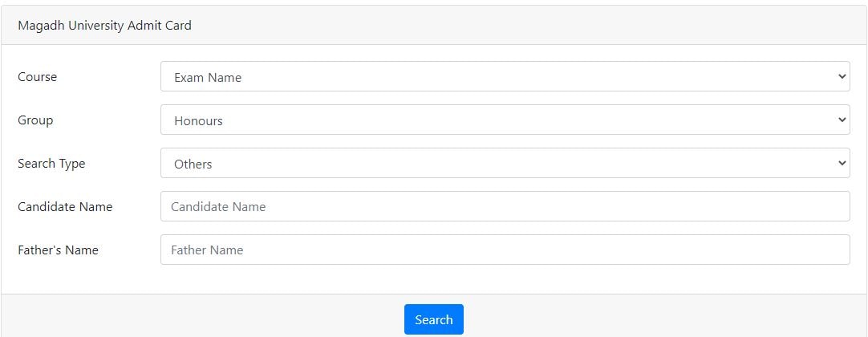Screen dimensions: 868x337
Task: Click the chevron arrow on Group dropdown
Action: [842, 120]
